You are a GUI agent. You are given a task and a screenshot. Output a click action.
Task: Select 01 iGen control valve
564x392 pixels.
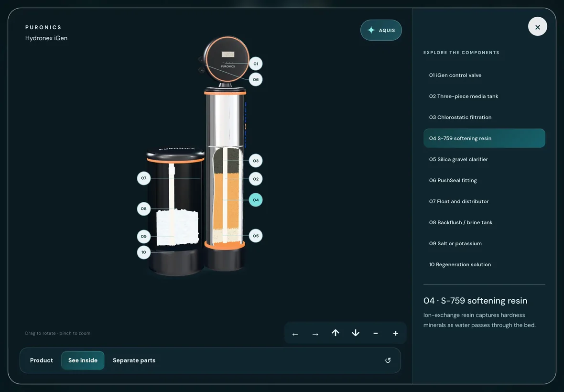484,75
